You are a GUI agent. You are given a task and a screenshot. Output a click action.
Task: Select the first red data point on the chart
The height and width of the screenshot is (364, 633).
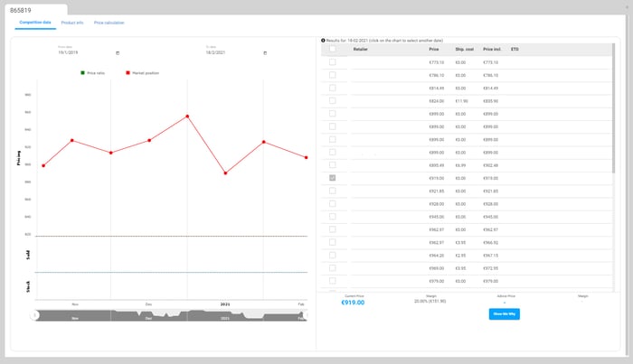[x=43, y=165]
